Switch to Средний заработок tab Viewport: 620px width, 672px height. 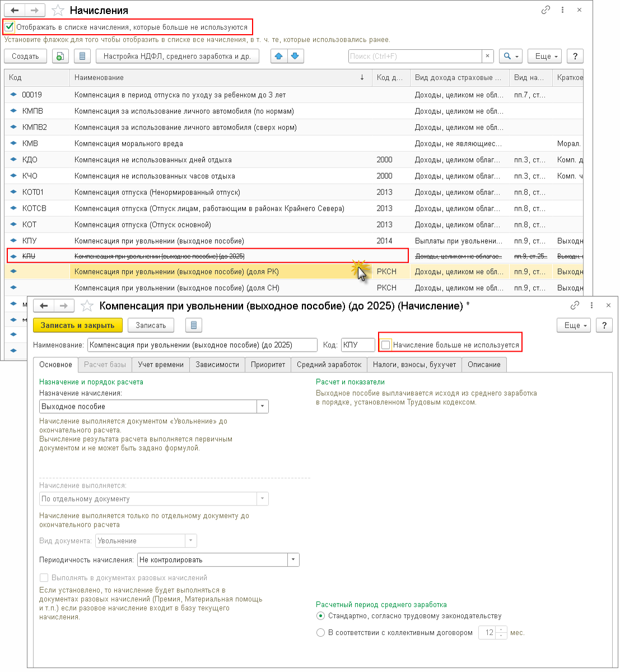pyautogui.click(x=329, y=365)
